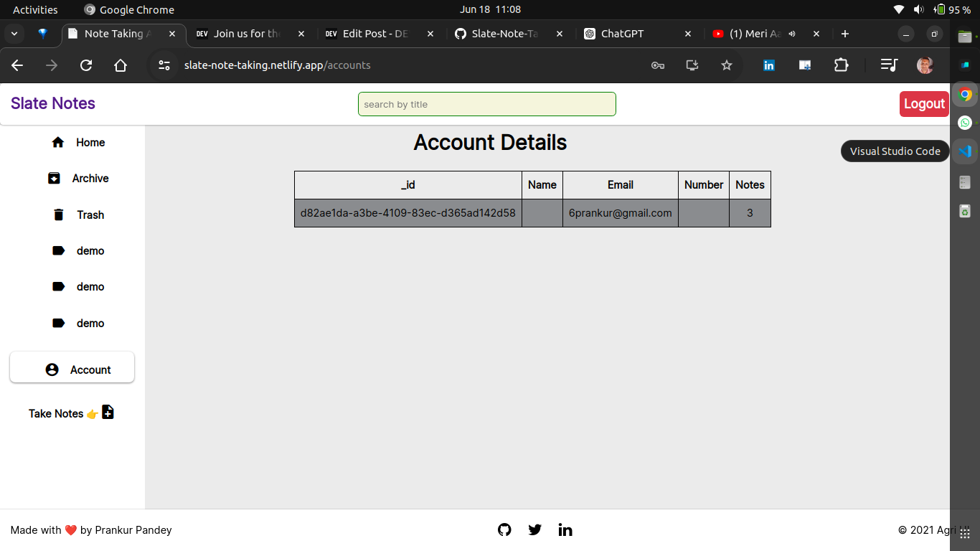Reload the current page
Viewport: 980px width, 551px height.
(86, 65)
